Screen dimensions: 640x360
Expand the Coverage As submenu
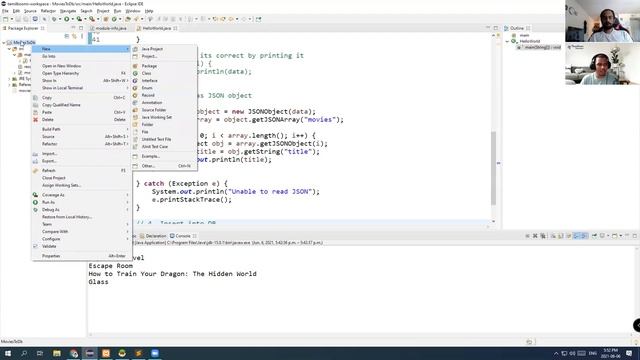(x=82, y=195)
